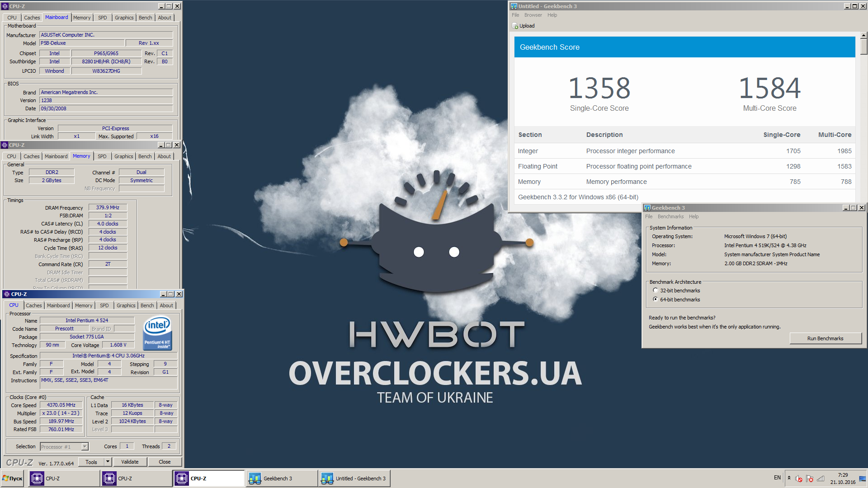Click the Upload icon in Geekbench window
Screen dimensions: 868x488
[x=515, y=26]
